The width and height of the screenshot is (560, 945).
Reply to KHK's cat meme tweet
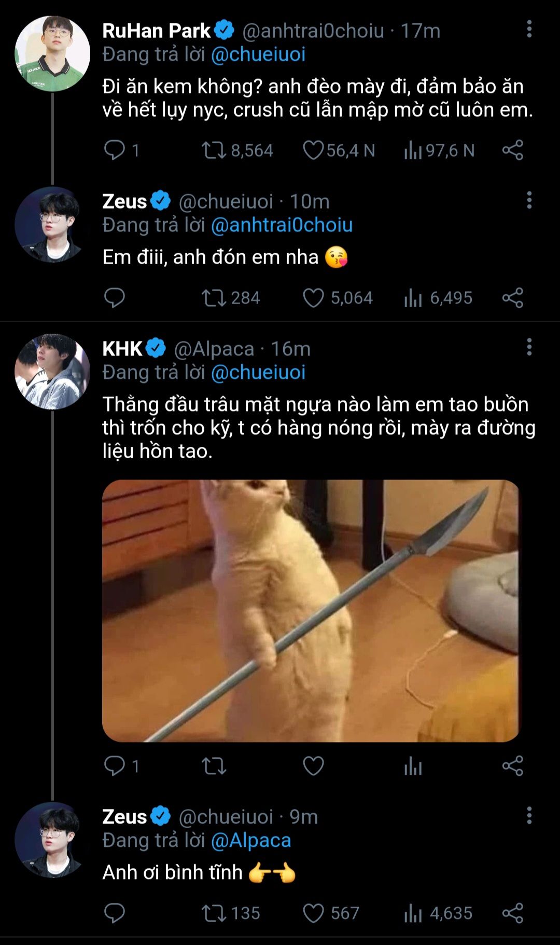(115, 766)
